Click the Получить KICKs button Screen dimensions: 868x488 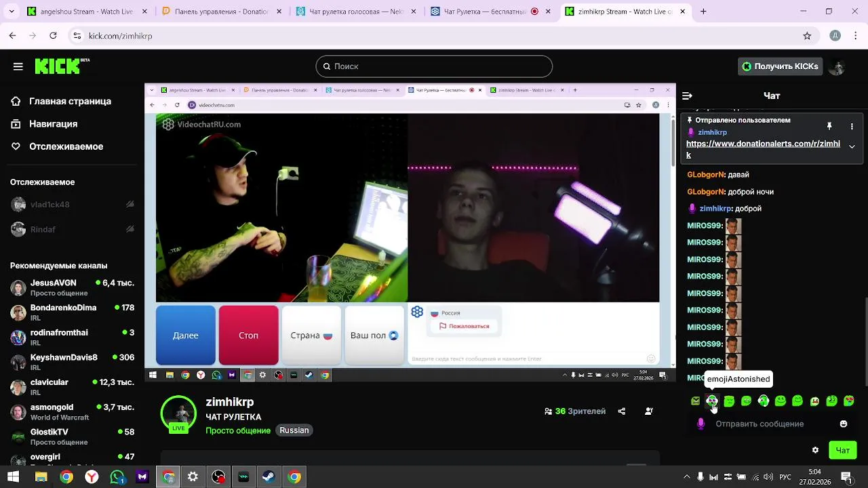(780, 66)
